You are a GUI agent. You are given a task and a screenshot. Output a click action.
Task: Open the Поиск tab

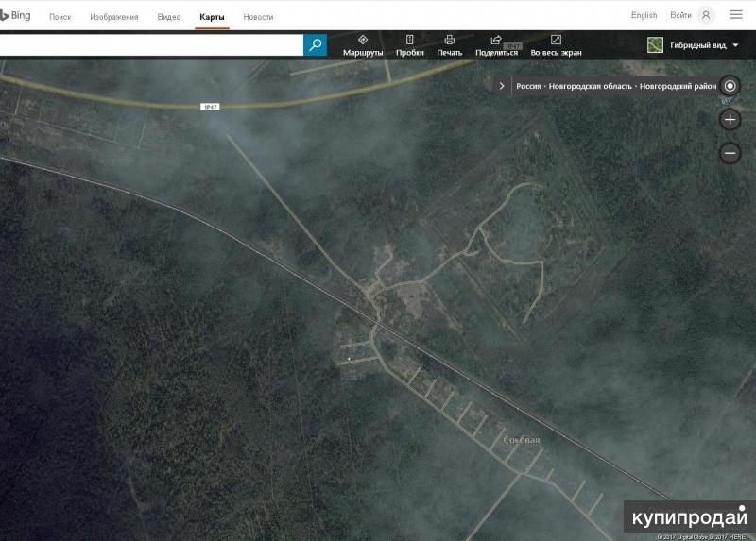[60, 17]
